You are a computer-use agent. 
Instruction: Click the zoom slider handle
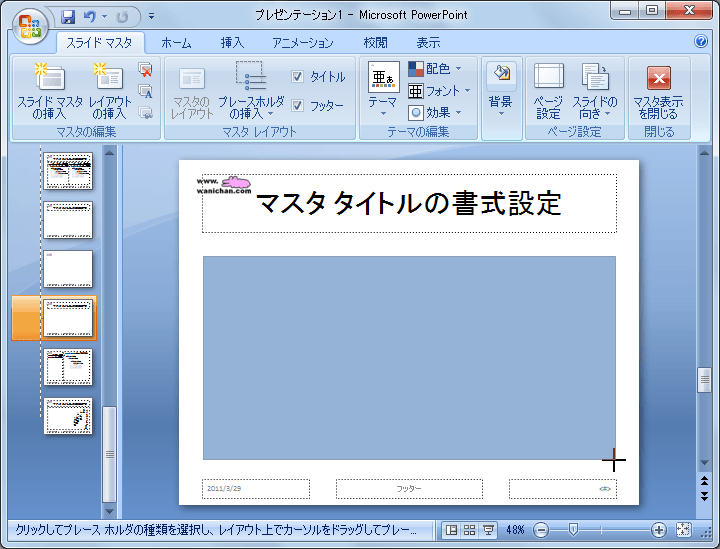pos(573,530)
